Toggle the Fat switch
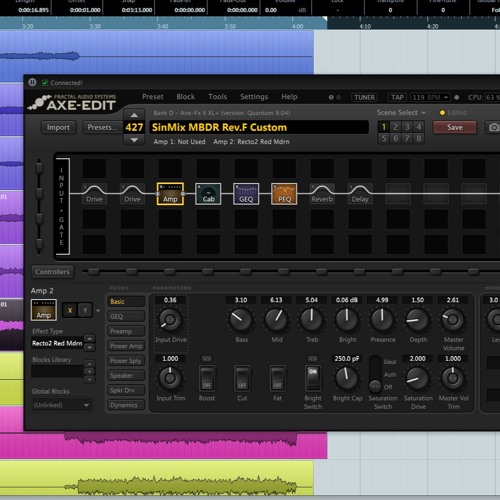Viewport: 500px width, 500px height. (x=278, y=378)
